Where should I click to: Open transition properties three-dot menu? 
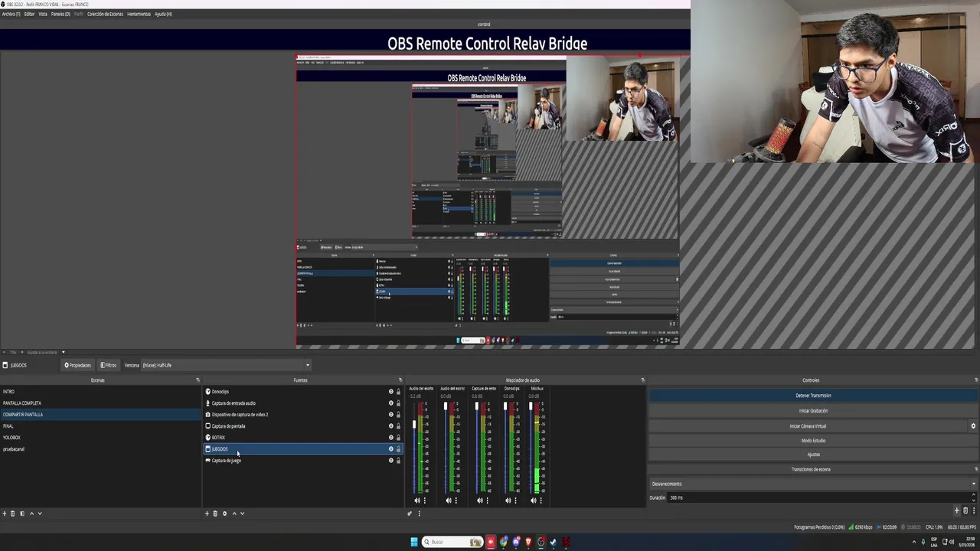pos(974,510)
